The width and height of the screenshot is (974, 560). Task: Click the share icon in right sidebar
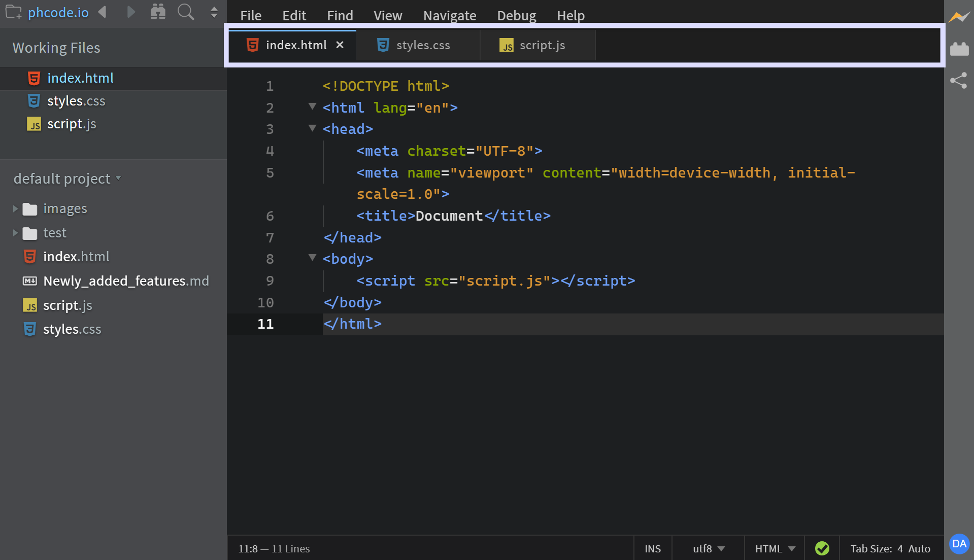pos(958,81)
